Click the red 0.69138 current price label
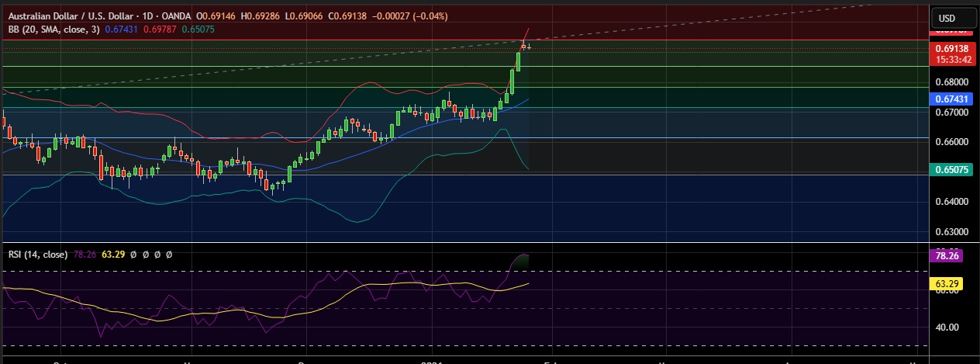The image size is (980, 364). tap(952, 47)
